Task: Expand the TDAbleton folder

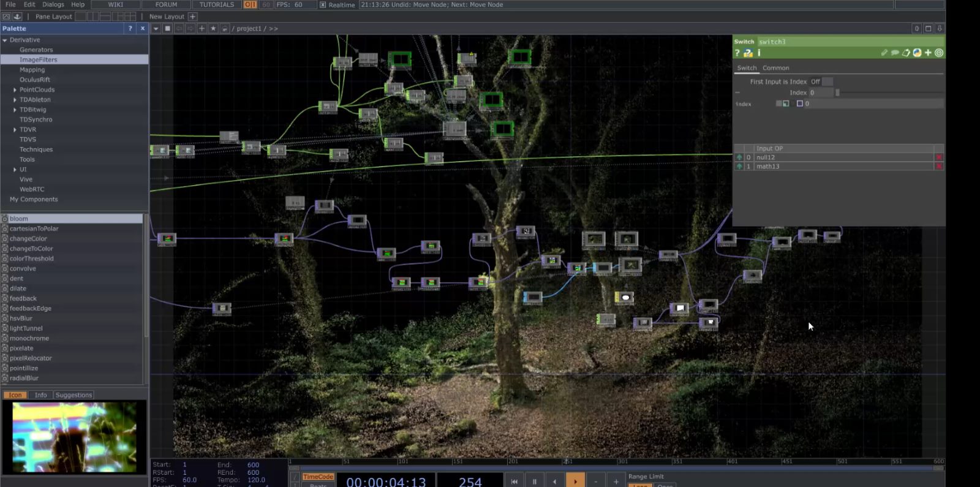Action: 15,100
